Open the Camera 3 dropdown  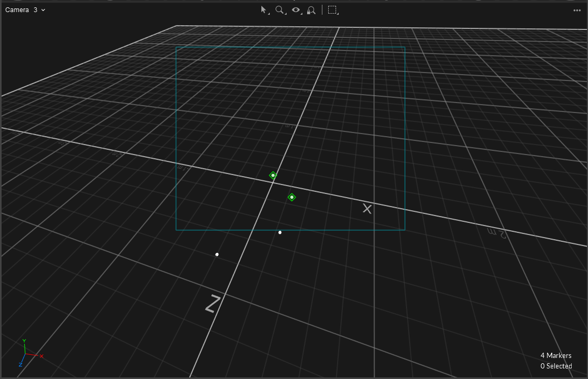(x=25, y=10)
